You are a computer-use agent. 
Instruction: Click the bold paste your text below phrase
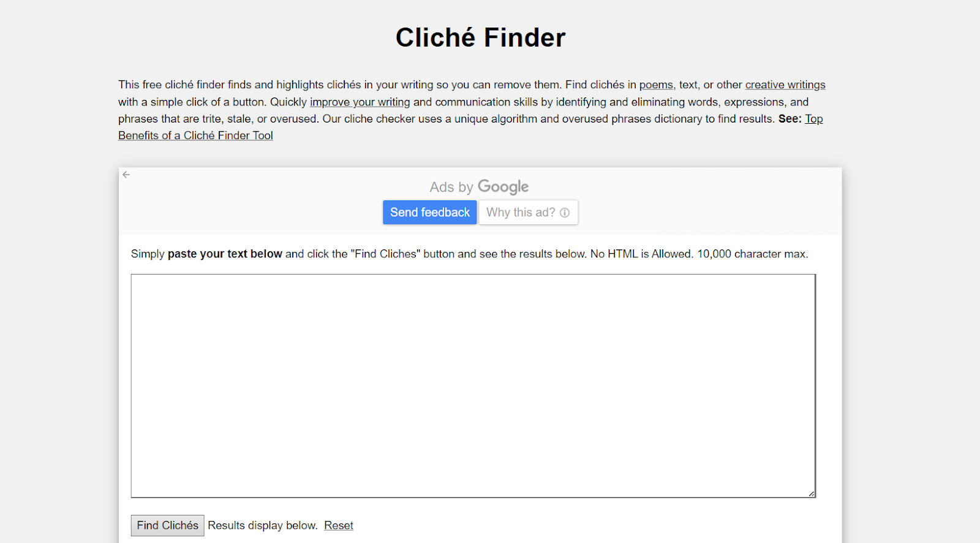[x=225, y=254]
